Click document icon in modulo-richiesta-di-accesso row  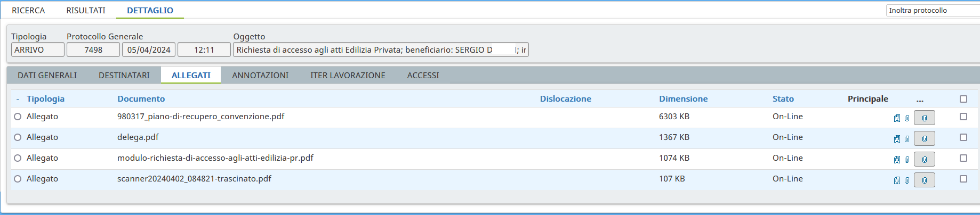coord(897,160)
